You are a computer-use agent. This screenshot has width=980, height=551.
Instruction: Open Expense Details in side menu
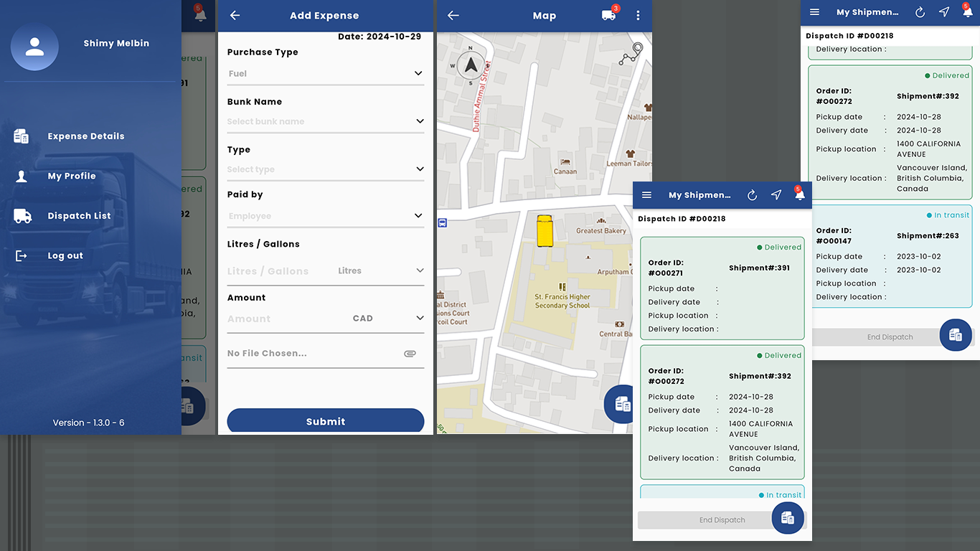click(86, 136)
